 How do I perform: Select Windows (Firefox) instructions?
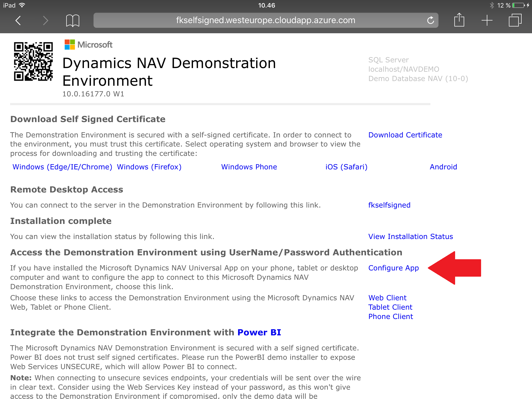(149, 167)
